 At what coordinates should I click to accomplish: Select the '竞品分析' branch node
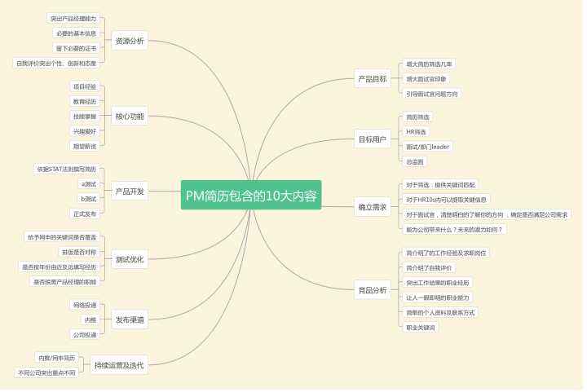(373, 290)
